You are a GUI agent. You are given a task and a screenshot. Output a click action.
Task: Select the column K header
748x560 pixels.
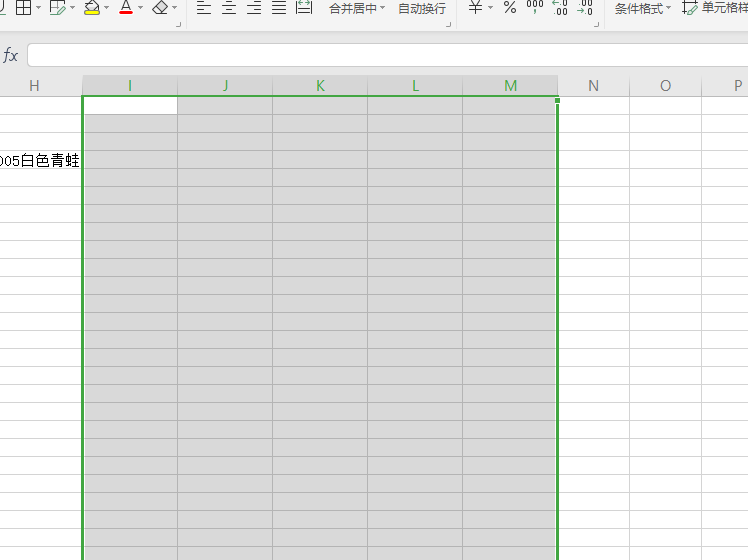pos(320,86)
